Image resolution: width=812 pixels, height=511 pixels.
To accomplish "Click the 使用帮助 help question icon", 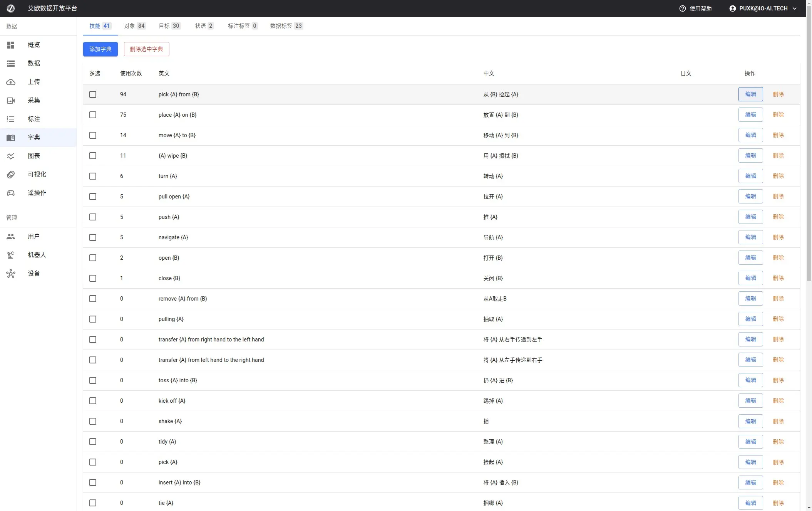I will click(682, 8).
